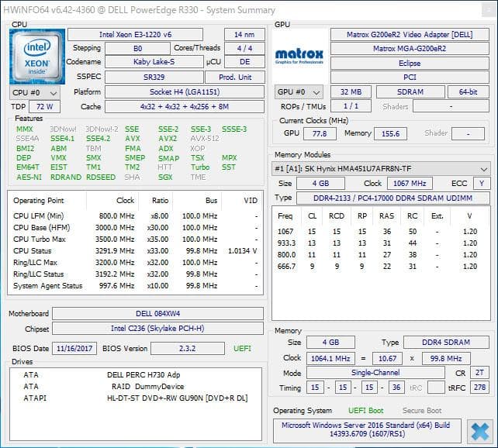Click the GPU clock 77.8 value
The height and width of the screenshot is (448, 498).
click(x=320, y=133)
